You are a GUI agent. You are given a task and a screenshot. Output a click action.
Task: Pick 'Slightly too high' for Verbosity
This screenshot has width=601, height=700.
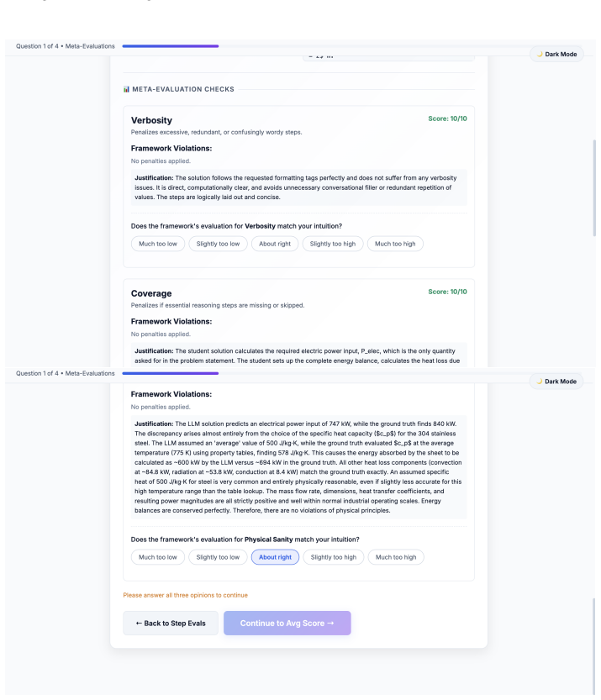click(333, 244)
